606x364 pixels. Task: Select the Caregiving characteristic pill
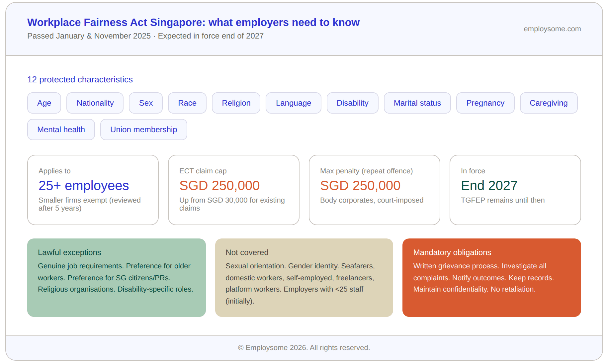point(549,103)
